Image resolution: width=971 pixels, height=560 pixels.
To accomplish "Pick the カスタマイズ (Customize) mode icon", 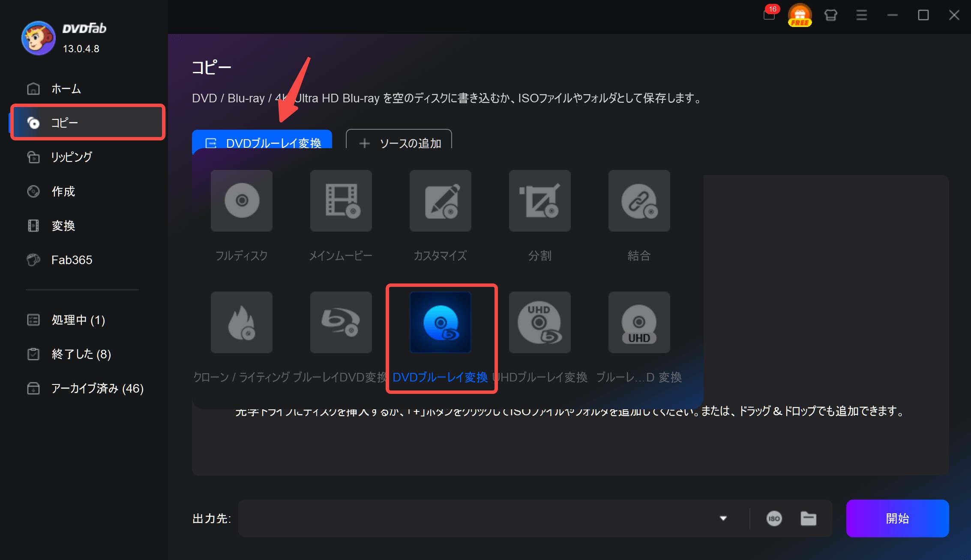I will [441, 201].
